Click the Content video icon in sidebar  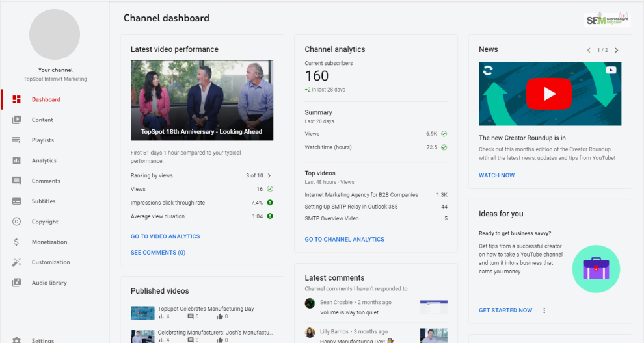point(16,120)
